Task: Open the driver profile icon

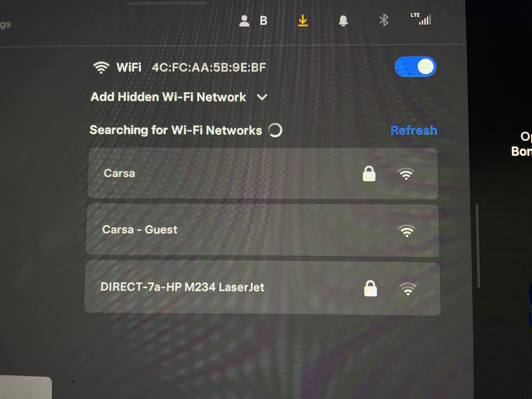Action: (244, 21)
